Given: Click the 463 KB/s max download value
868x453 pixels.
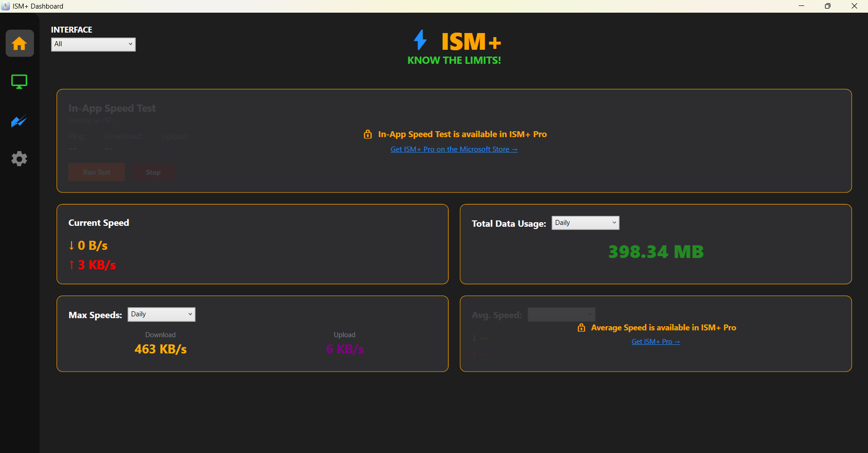Looking at the screenshot, I should pyautogui.click(x=161, y=349).
